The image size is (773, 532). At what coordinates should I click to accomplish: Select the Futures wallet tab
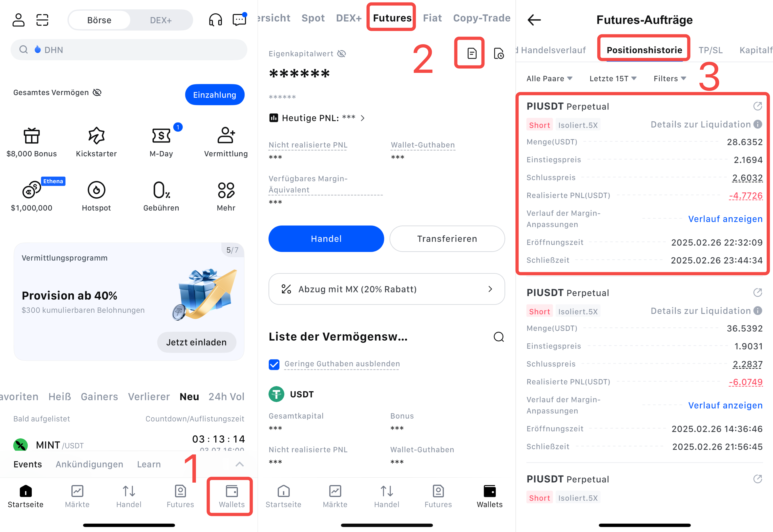(x=392, y=18)
